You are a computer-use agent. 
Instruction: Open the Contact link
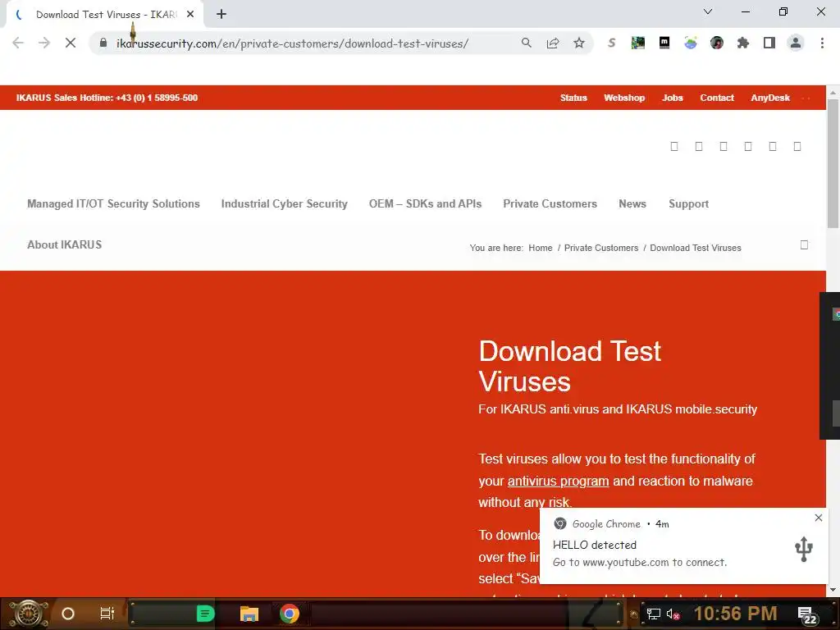717,98
